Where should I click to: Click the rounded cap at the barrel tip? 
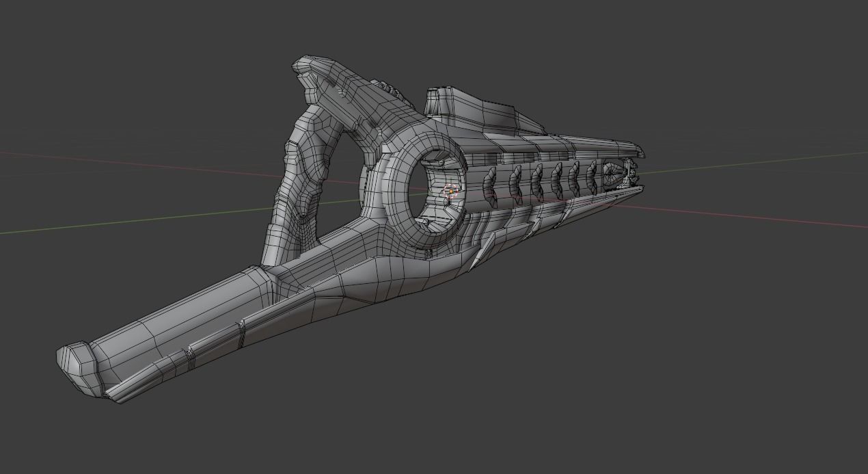pyautogui.click(x=75, y=363)
